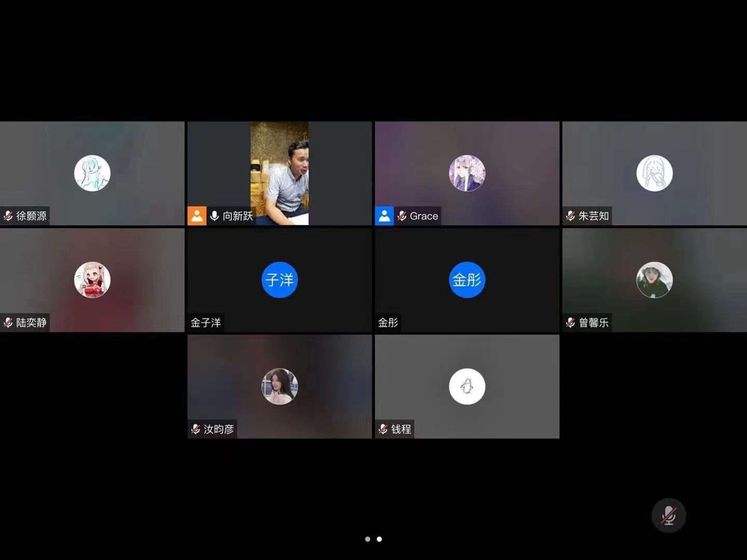Click the blue user icon beside Grace
747x560 pixels.
pyautogui.click(x=384, y=216)
